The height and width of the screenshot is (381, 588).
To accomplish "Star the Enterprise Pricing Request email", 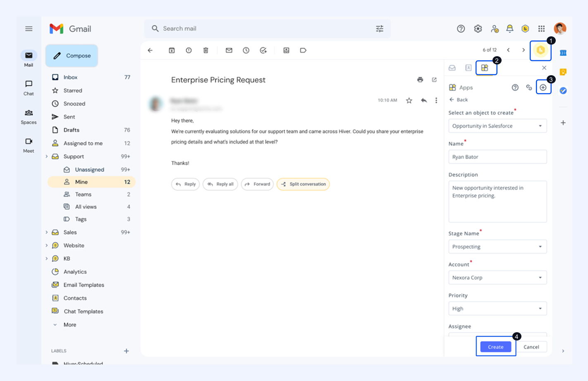I will 409,100.
